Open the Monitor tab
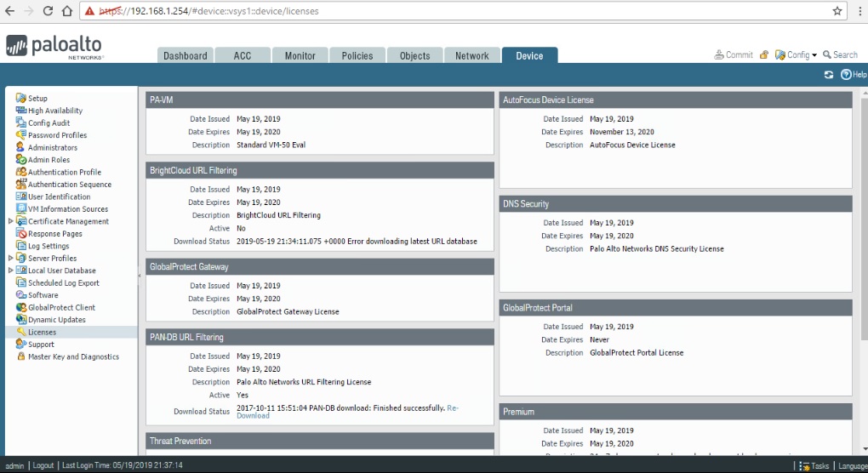Image resolution: width=868 pixels, height=473 pixels. click(300, 55)
